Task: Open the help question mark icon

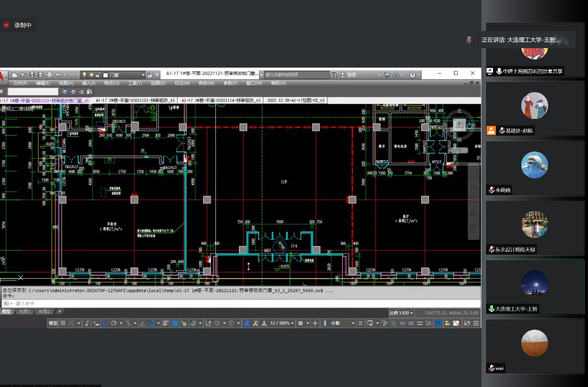Action: 412,75
